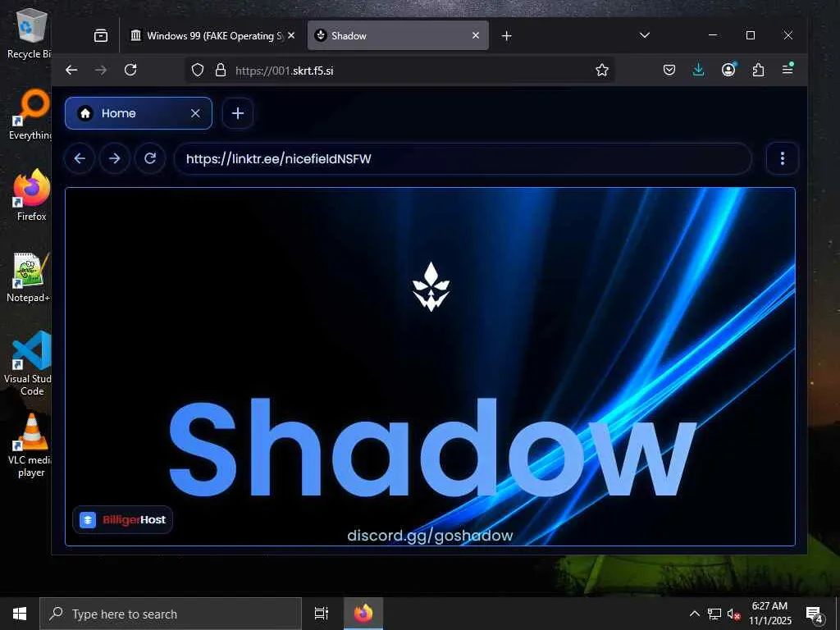
Task: Bookmark this page with the star icon
Action: [x=601, y=71]
